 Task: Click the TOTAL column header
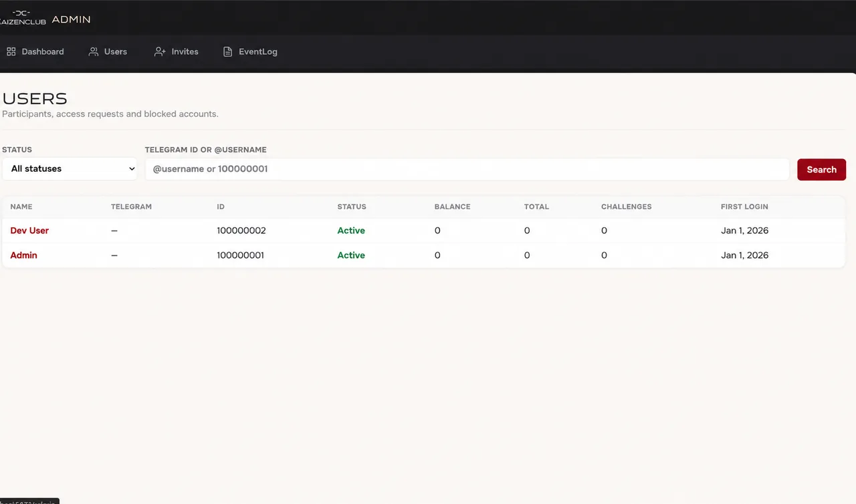click(536, 207)
